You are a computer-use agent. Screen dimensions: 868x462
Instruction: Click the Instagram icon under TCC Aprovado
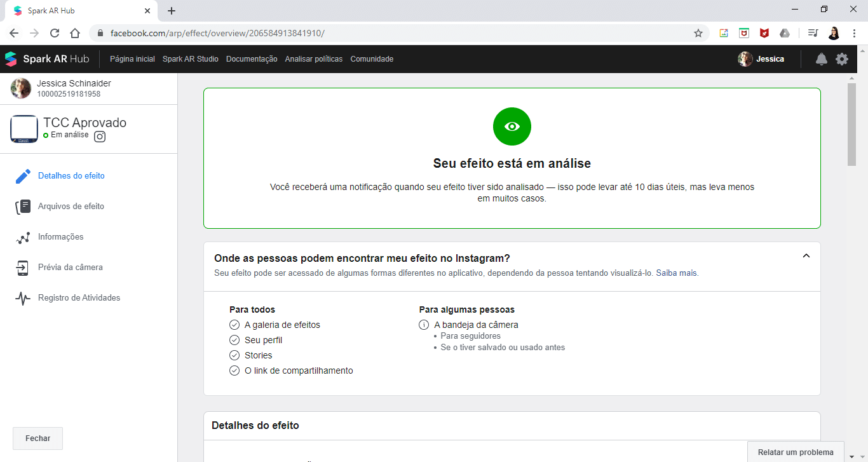pyautogui.click(x=100, y=136)
